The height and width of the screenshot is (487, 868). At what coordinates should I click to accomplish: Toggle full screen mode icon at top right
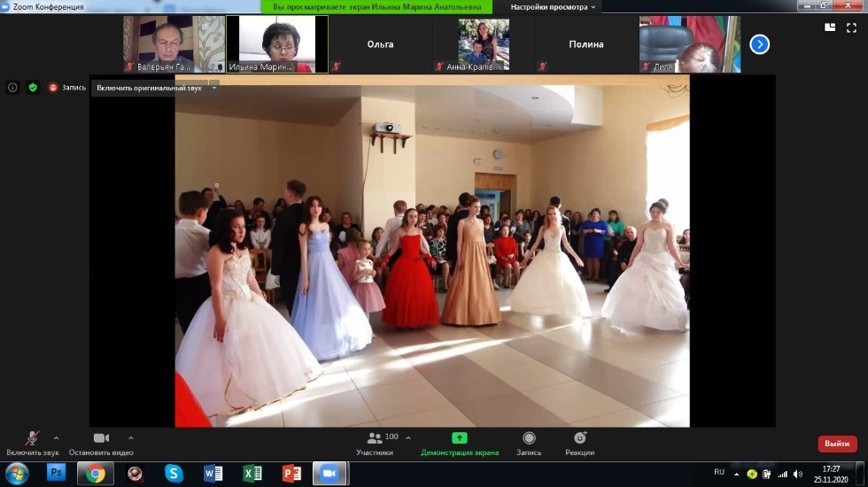coord(852,27)
